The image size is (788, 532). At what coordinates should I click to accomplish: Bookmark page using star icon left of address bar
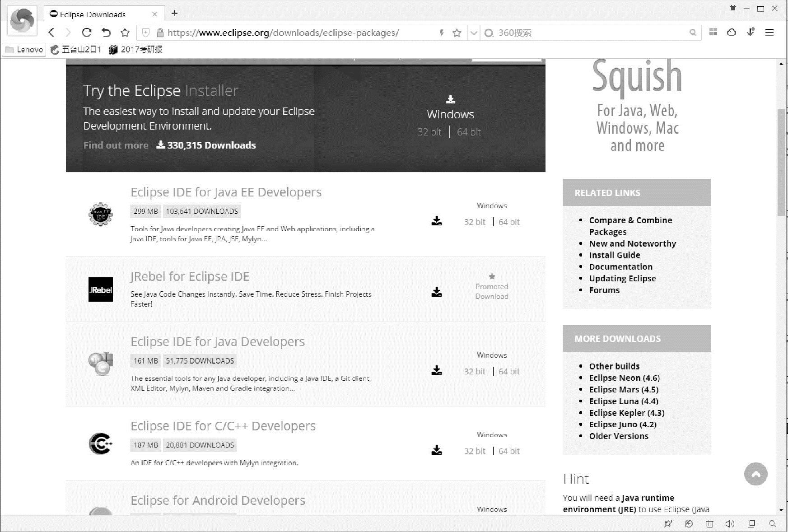tap(125, 33)
